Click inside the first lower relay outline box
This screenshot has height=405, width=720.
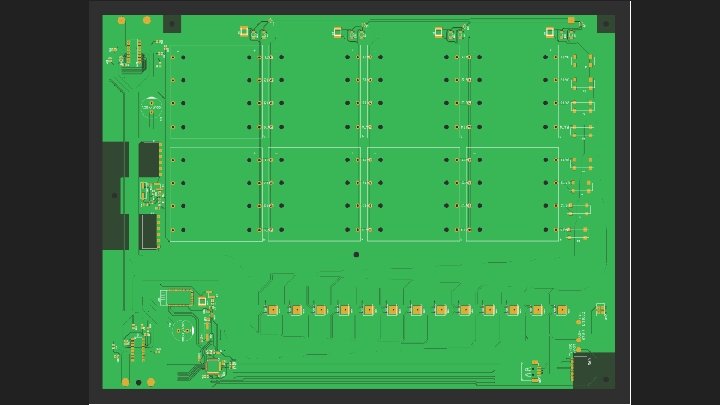coord(215,194)
